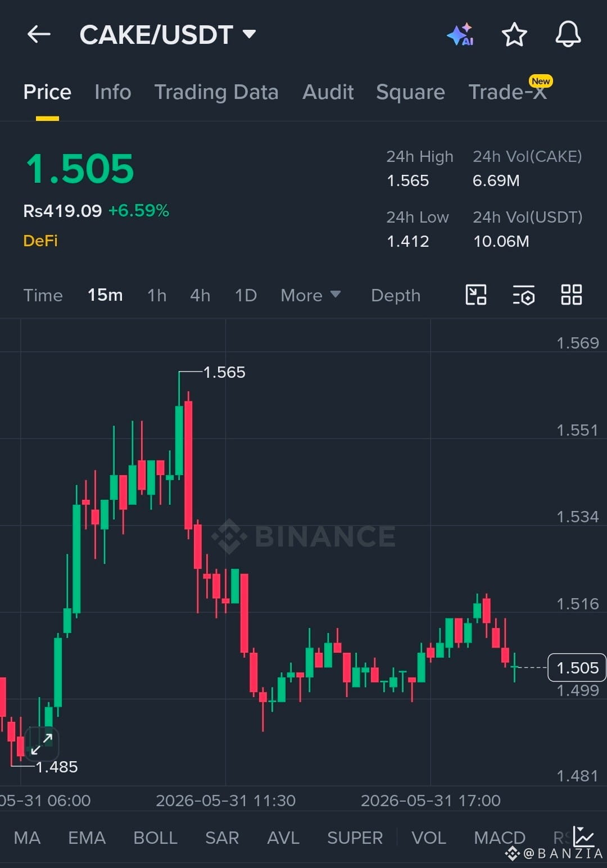Open the picture-in-picture chart icon
Viewport: 607px width, 868px height.
click(476, 295)
